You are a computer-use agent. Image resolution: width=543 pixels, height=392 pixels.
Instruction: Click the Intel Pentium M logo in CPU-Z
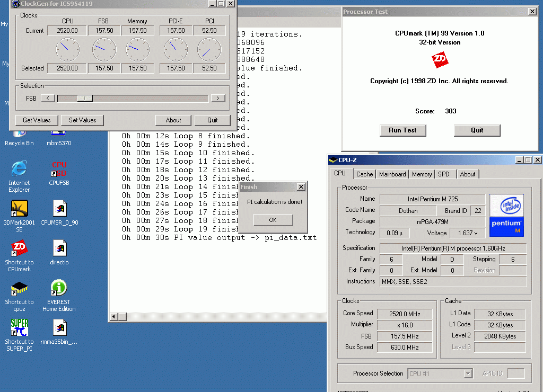click(x=506, y=215)
